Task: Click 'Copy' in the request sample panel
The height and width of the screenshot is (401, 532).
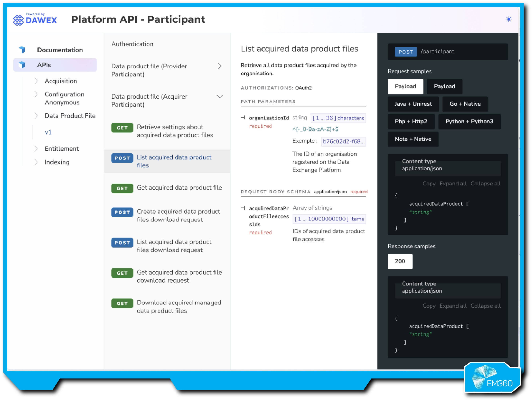Action: pyautogui.click(x=429, y=183)
